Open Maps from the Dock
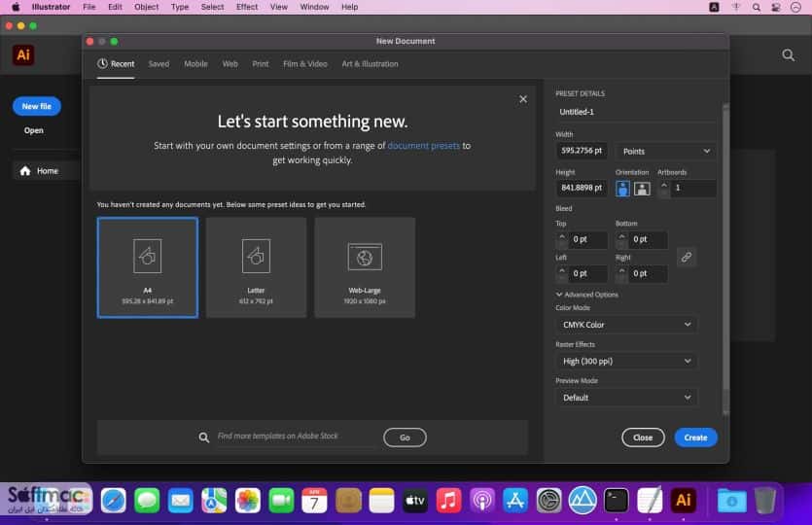The width and height of the screenshot is (812, 525). 214,501
